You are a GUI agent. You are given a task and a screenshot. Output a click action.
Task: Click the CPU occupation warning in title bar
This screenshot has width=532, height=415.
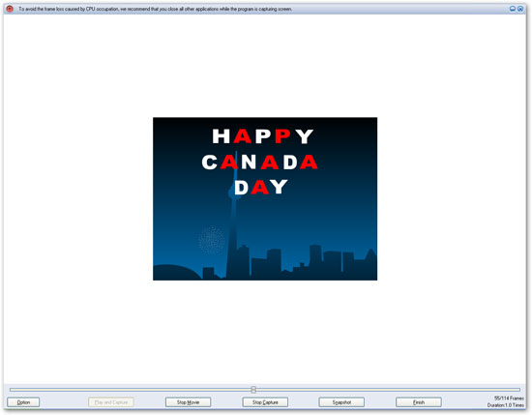tap(155, 9)
